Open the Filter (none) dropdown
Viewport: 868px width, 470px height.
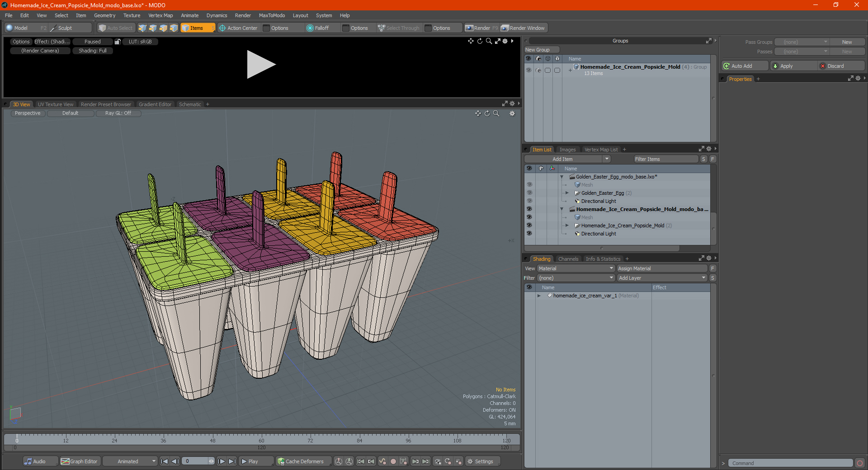pos(576,278)
